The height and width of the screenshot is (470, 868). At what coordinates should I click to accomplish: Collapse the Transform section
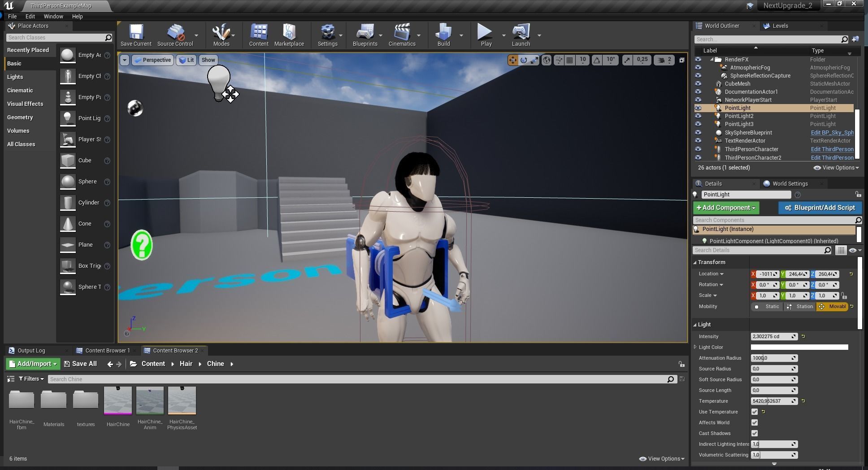[695, 262]
